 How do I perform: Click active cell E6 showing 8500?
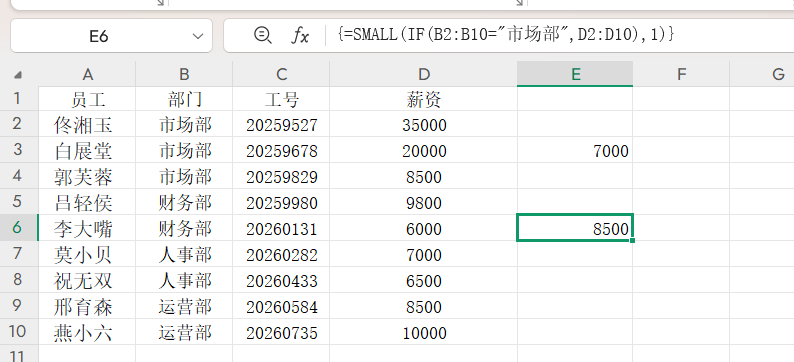click(x=575, y=228)
